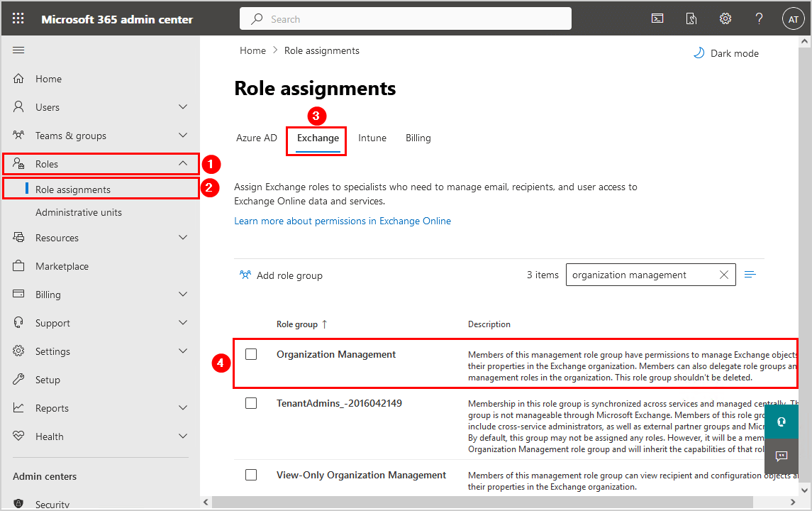This screenshot has width=812, height=511.
Task: Click Add role group button
Action: pos(282,275)
